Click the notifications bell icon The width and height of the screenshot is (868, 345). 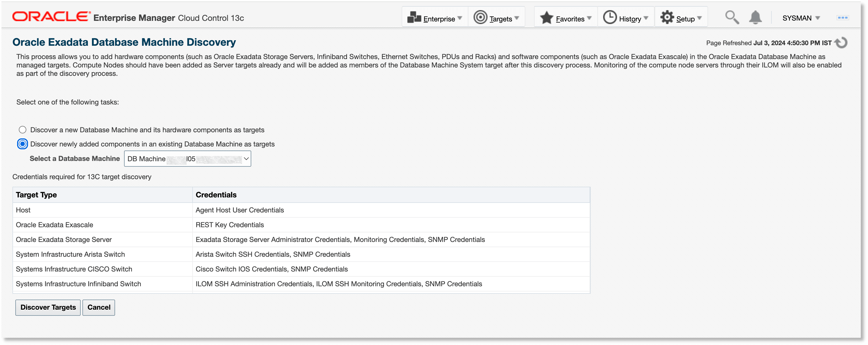755,17
